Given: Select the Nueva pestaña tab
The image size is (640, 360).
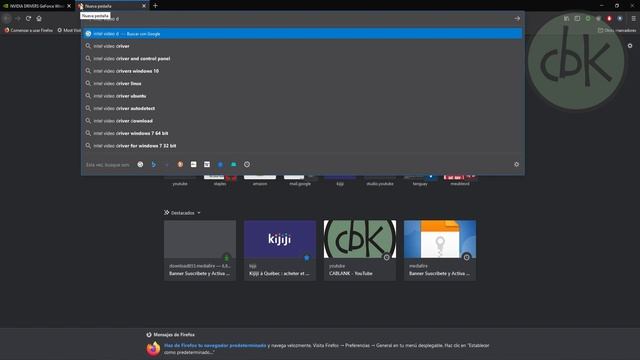Looking at the screenshot, I should point(112,6).
